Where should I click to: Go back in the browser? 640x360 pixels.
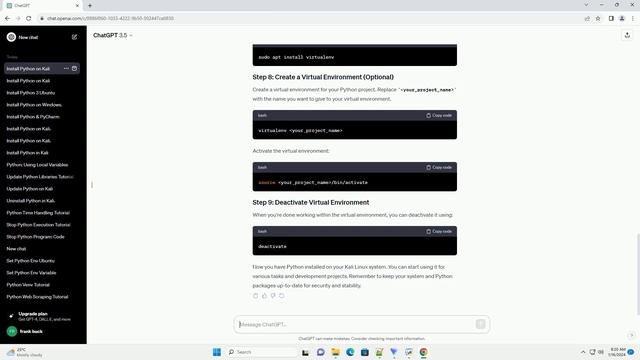[7, 18]
